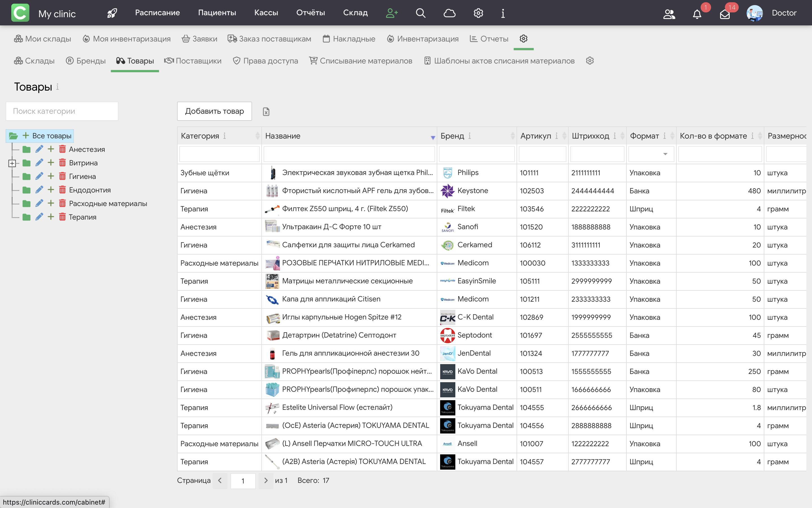Delete the Витрина category trash icon
Viewport: 812px width, 508px height.
pos(62,163)
